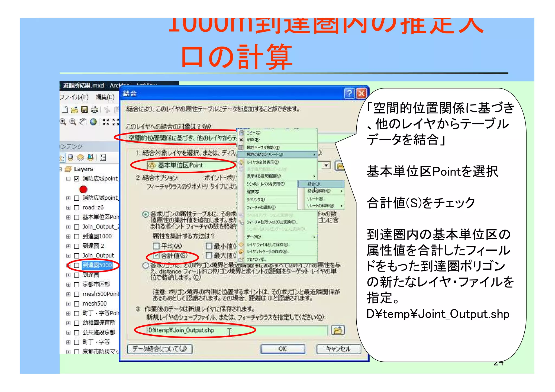Click the データ結合について button
555x392 pixels.
pos(160,349)
